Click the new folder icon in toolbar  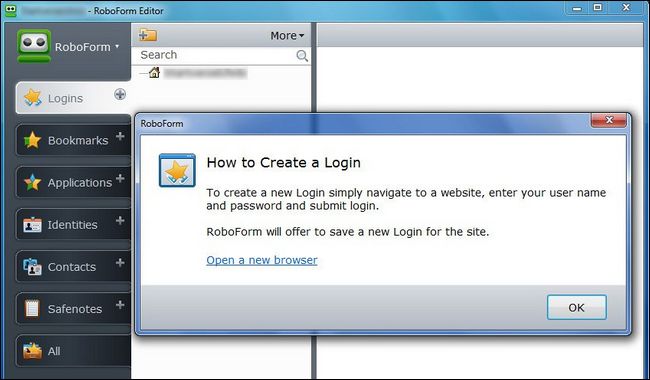[x=148, y=35]
